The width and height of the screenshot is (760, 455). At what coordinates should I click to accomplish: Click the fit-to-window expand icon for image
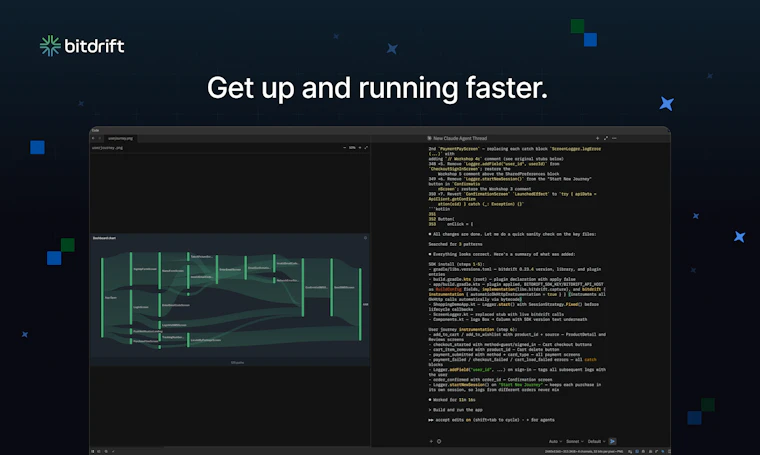click(366, 147)
